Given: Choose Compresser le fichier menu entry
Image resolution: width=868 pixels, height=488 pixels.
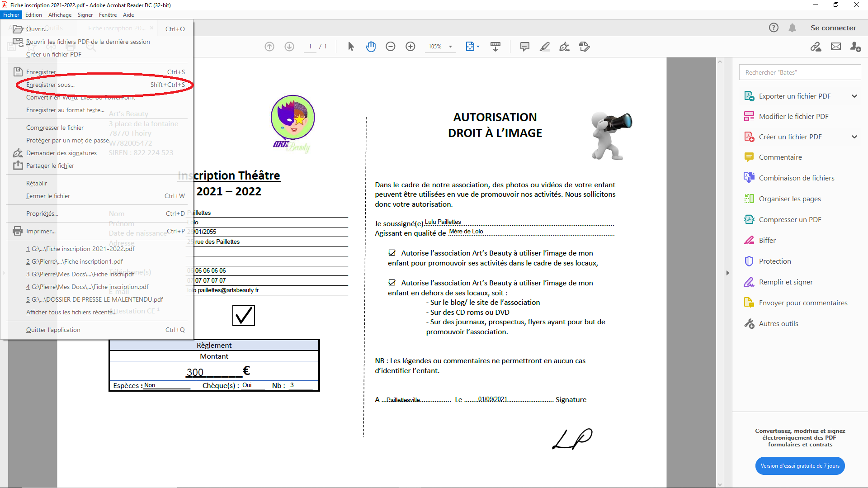Looking at the screenshot, I should 97,128.
